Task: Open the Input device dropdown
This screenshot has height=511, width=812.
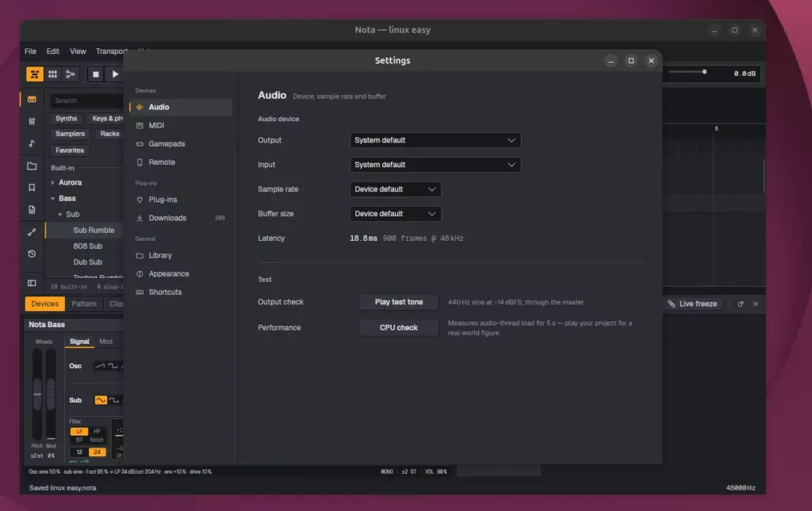Action: 435,165
